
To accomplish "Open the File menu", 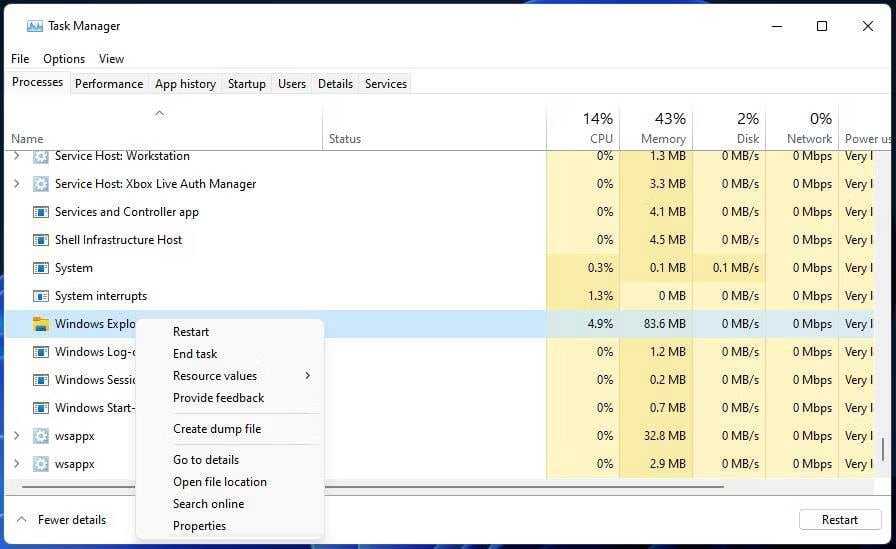I will (x=20, y=59).
